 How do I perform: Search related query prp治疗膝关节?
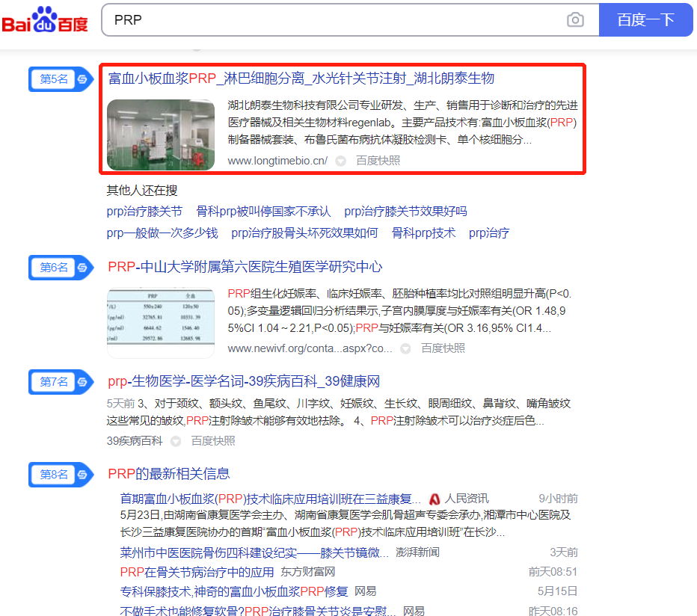point(144,212)
